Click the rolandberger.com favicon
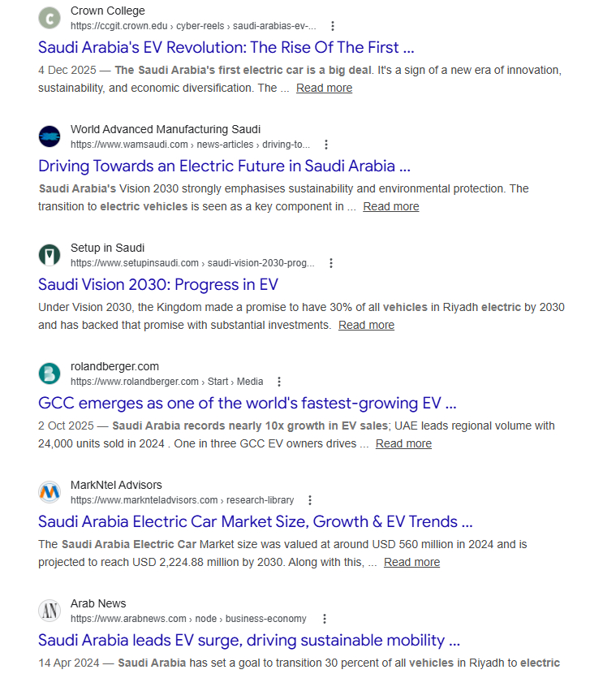The image size is (616, 674). point(50,374)
